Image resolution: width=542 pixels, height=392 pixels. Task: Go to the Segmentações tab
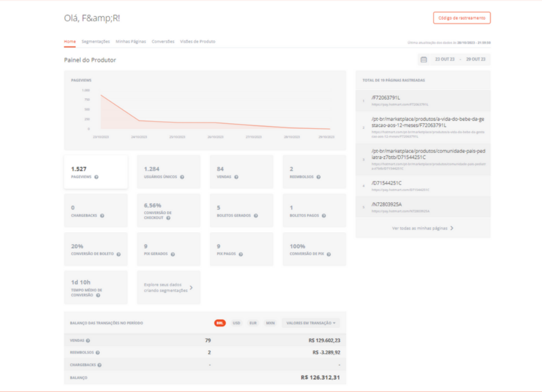point(95,41)
